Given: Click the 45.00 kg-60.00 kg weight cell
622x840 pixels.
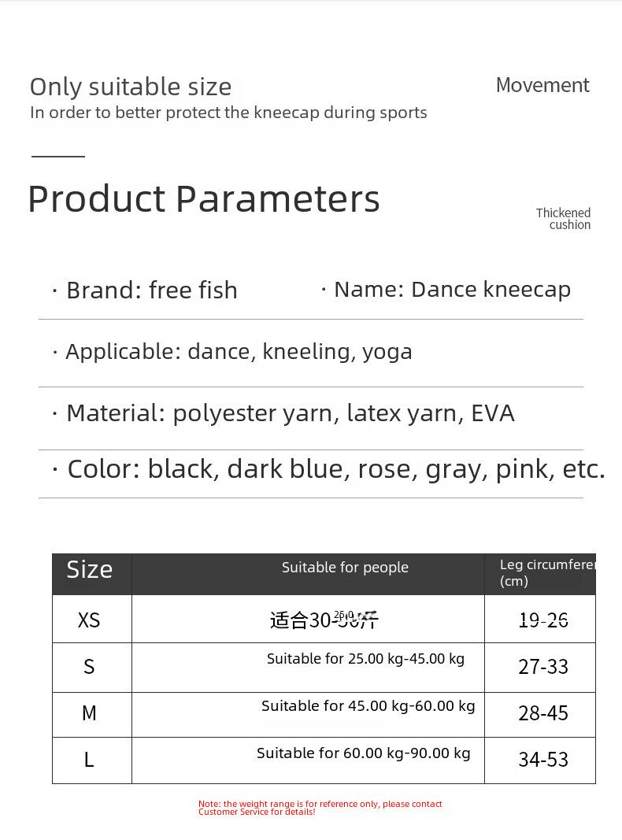Looking at the screenshot, I should (x=368, y=706).
